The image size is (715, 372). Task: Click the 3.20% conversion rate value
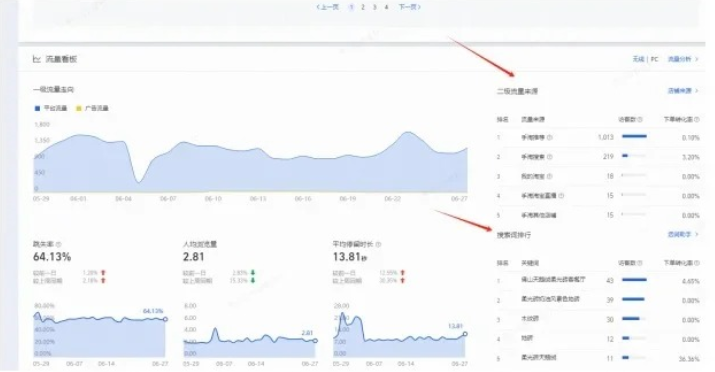click(691, 157)
